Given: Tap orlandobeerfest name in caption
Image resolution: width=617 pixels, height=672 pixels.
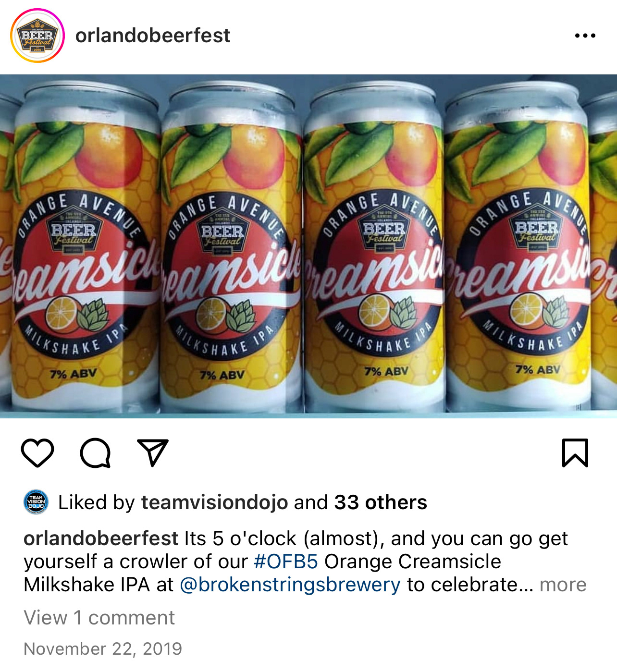Looking at the screenshot, I should [x=101, y=538].
